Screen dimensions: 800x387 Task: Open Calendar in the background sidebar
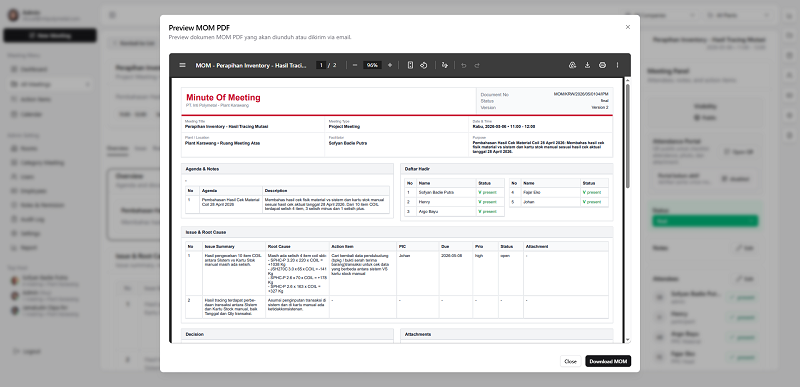coord(31,114)
